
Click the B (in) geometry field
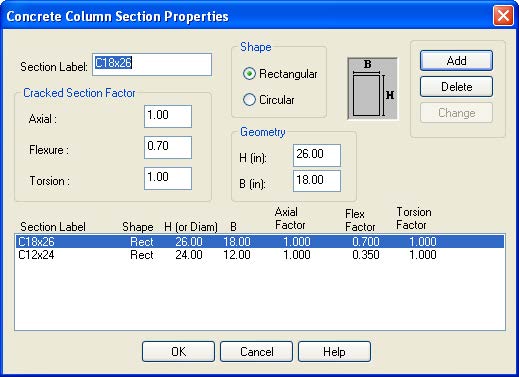(x=317, y=181)
